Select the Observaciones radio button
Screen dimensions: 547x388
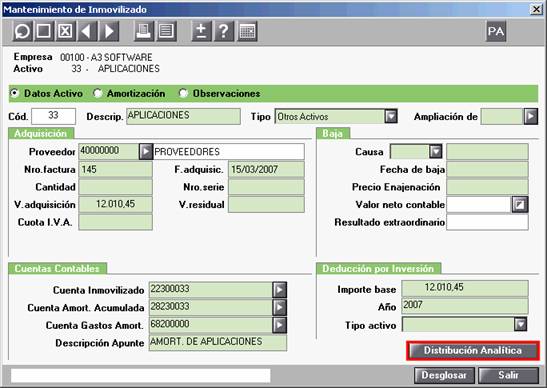183,94
